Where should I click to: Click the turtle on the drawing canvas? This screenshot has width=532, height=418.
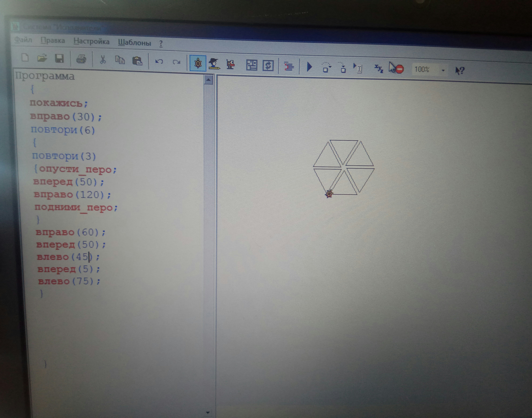pyautogui.click(x=329, y=194)
